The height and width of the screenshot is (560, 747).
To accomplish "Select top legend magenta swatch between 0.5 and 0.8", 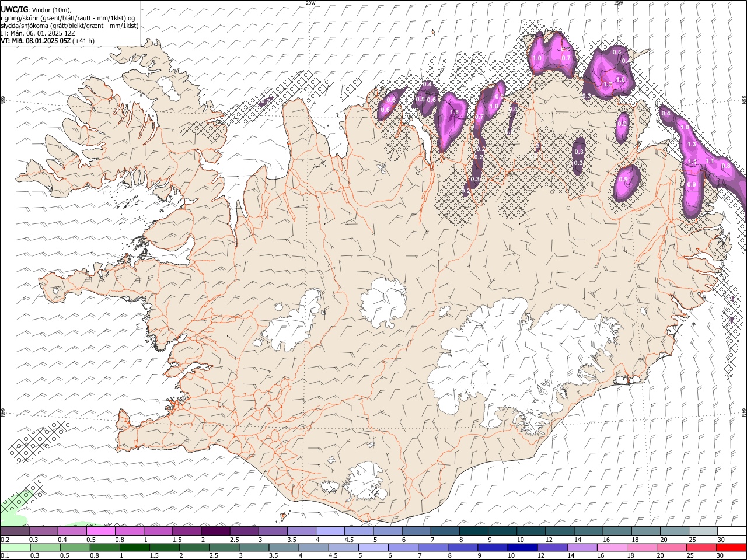I will 100,531.
